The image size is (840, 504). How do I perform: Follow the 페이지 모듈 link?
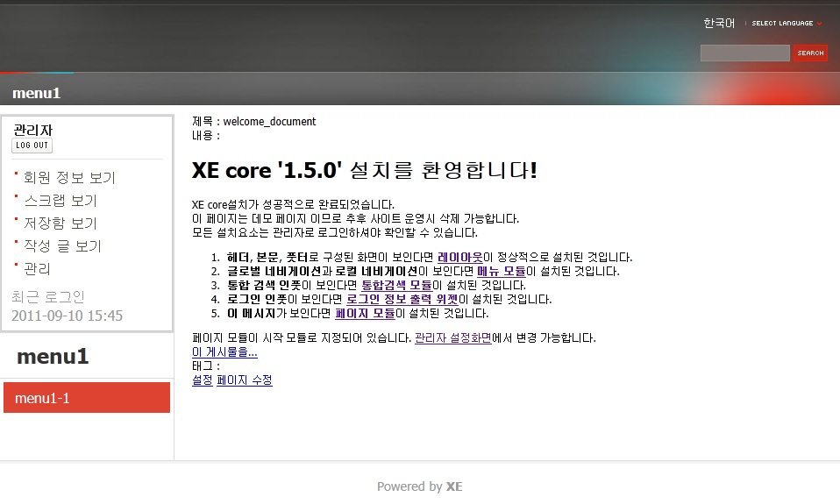point(365,313)
